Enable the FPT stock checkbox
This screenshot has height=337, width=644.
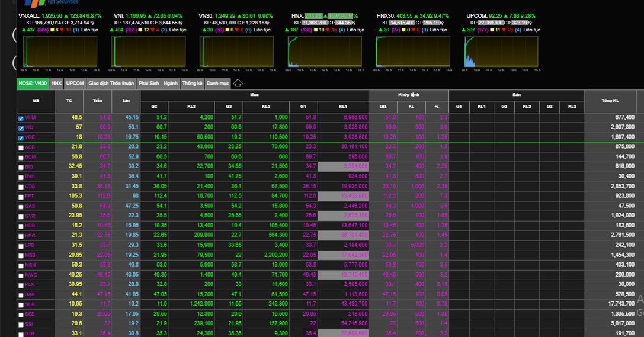pos(21,196)
